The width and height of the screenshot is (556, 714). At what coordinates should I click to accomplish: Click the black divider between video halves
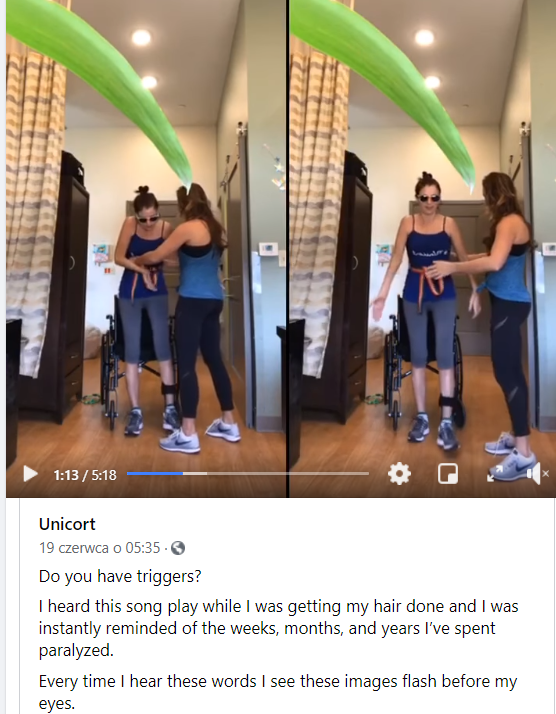(x=288, y=248)
